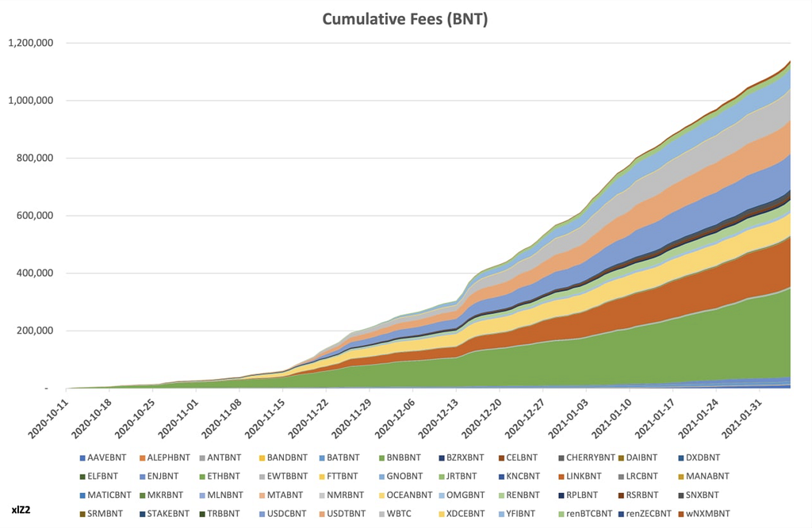This screenshot has width=812, height=528.
Task: Select the renBTCBNT legend item
Action: click(584, 514)
